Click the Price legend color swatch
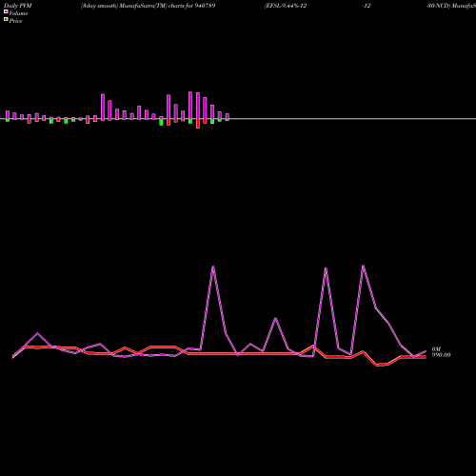The height and width of the screenshot is (476, 476). click(6, 20)
